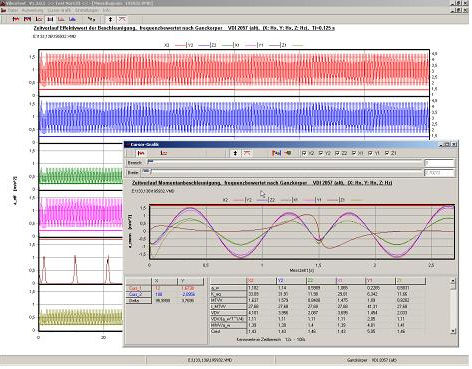
Task: Open the Info menu
Action: [x=106, y=10]
